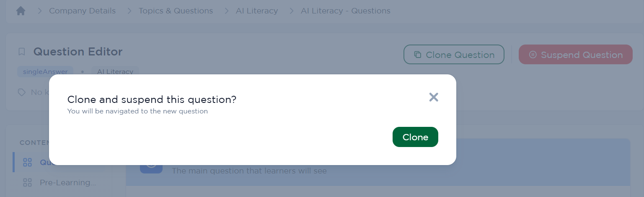The height and width of the screenshot is (197, 644).
Task: Open the AI Literacy breadcrumb link
Action: tap(257, 11)
